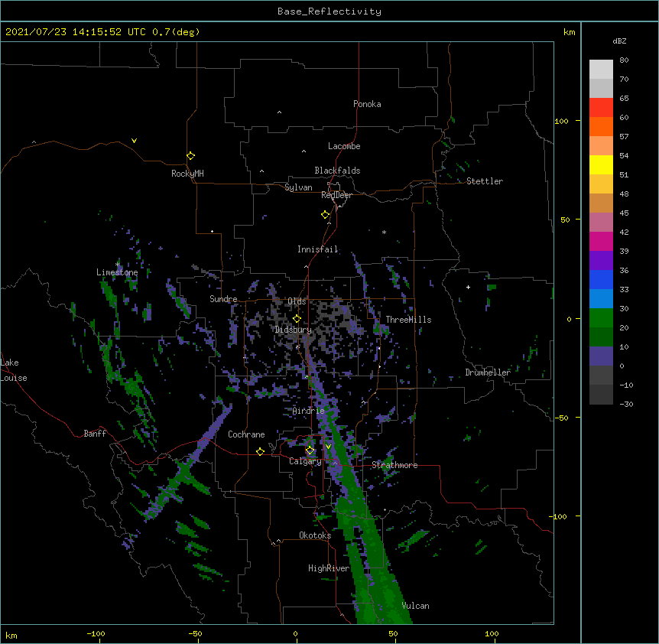Screen dimensions: 659x644
Task: Click the Vulcan city label
Action: [x=415, y=606]
